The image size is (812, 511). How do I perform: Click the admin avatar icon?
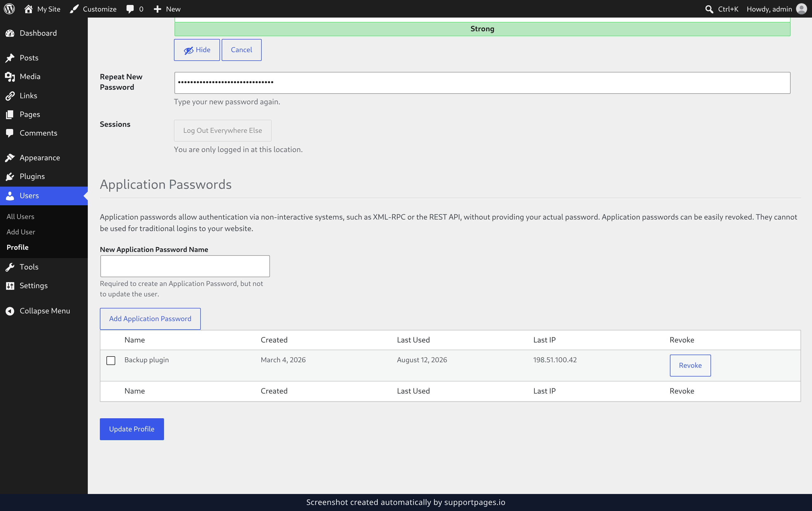tap(802, 9)
